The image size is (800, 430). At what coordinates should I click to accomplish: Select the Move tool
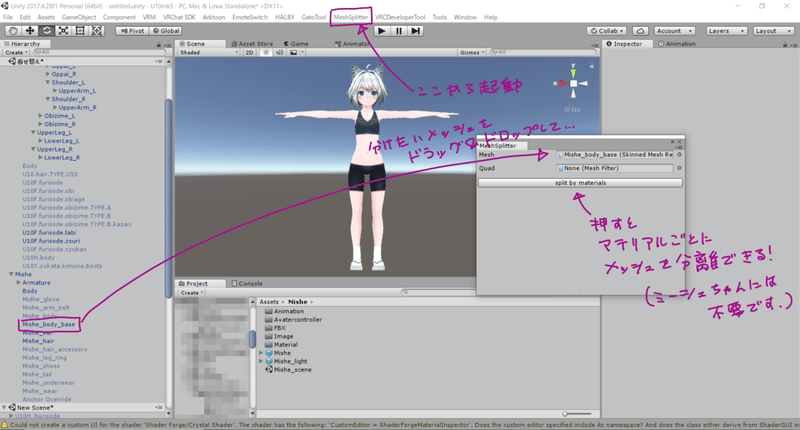tap(30, 31)
